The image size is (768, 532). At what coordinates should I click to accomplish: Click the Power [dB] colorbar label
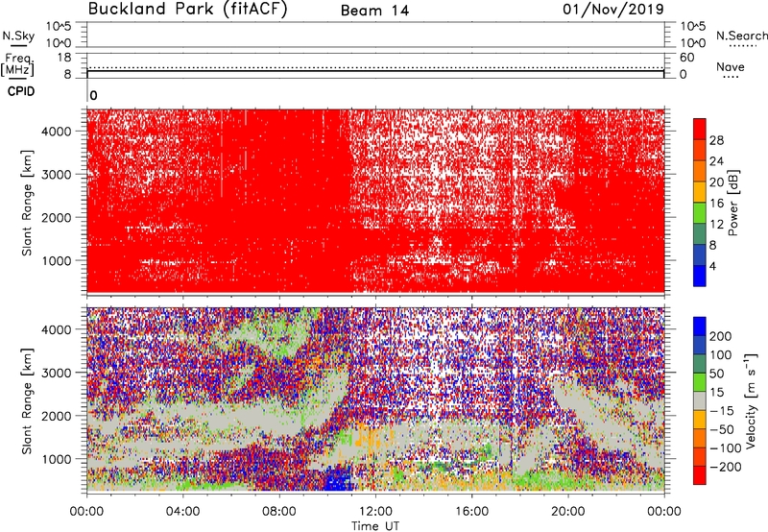[x=732, y=203]
